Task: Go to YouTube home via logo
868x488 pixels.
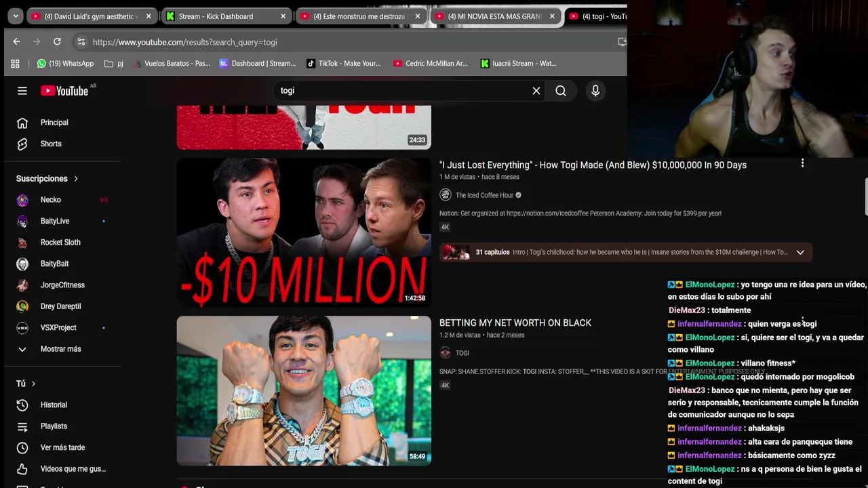Action: click(64, 91)
